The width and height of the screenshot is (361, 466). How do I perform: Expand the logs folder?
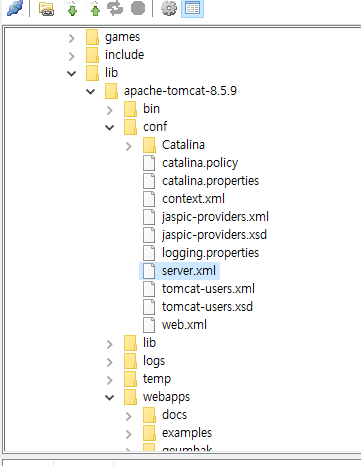109,362
